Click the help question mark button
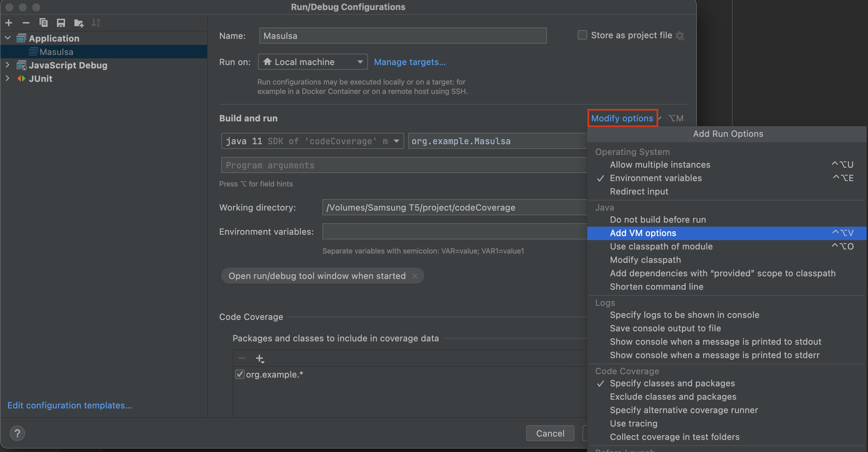This screenshot has height=452, width=868. point(17,433)
